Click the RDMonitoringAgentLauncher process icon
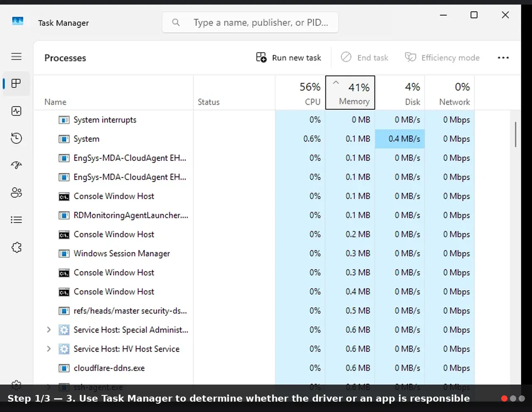The width and height of the screenshot is (532, 412). point(64,215)
